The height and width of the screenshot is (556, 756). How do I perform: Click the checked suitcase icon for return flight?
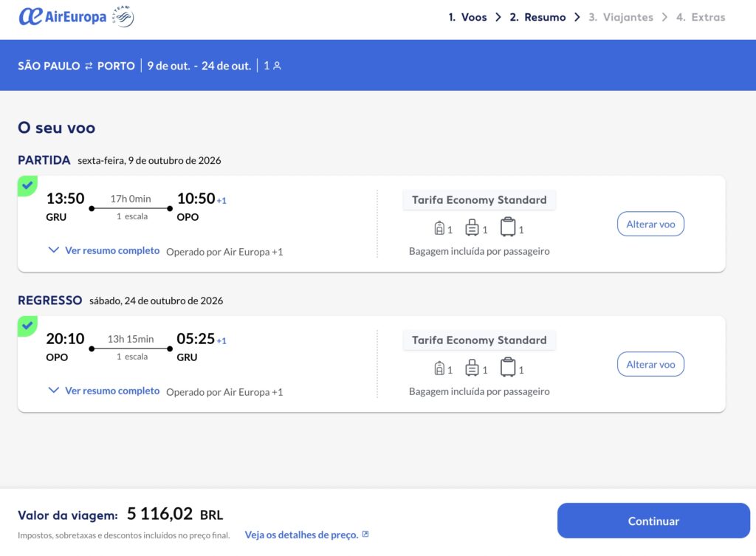tap(508, 368)
